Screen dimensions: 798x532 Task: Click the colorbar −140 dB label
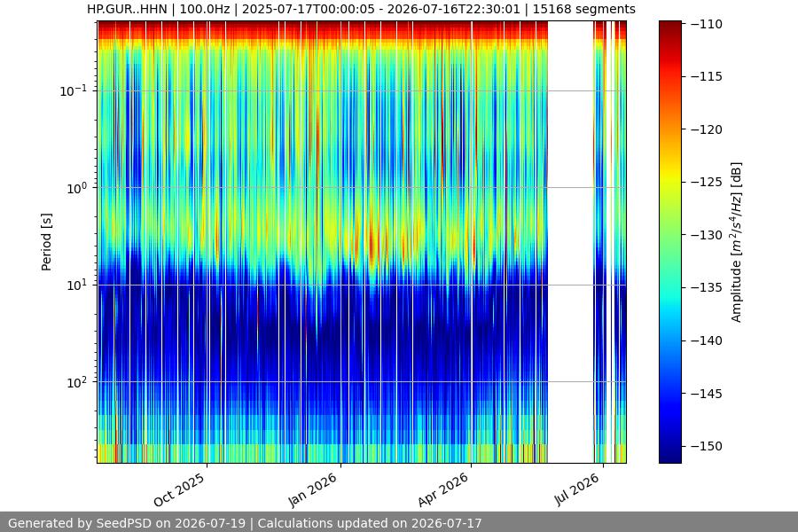[x=707, y=340]
